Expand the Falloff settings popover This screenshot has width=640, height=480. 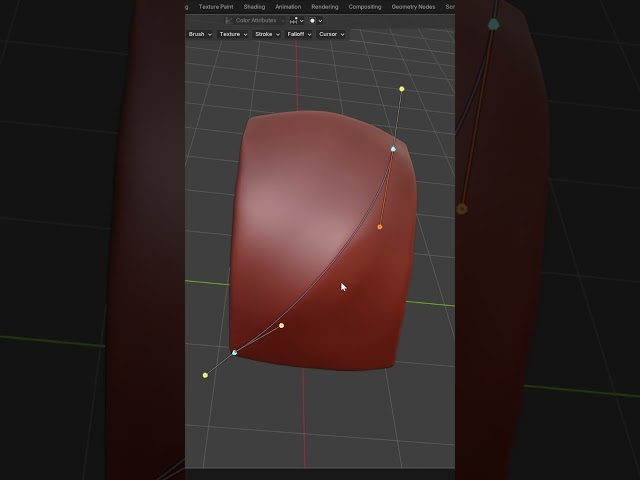point(299,34)
